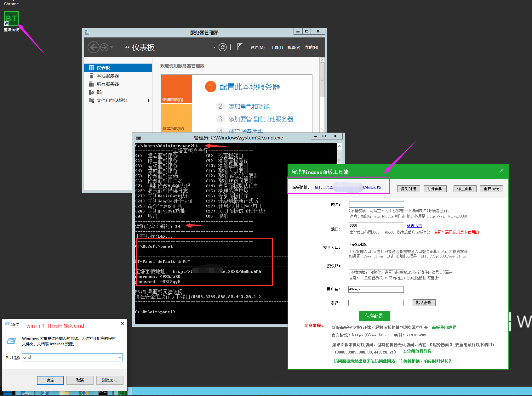This screenshot has height=396, width=532.
Task: Click the panel address link in 宝塔 toolbox
Action: (348, 187)
